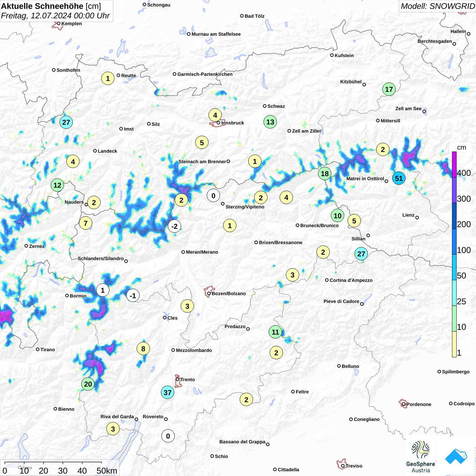Click the Cortina d'Ampezzo label
Screen dimensions: 476x476
tap(351, 280)
